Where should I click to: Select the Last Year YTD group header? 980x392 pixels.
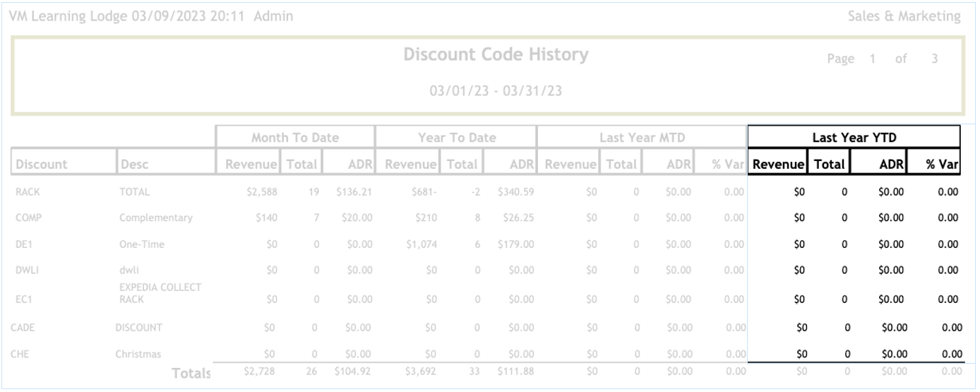point(854,138)
